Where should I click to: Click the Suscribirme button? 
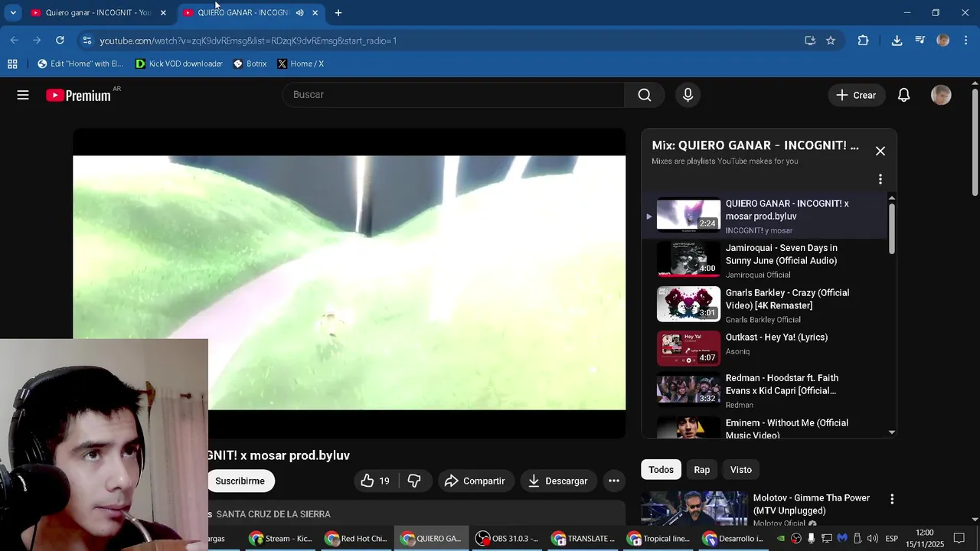pos(240,481)
